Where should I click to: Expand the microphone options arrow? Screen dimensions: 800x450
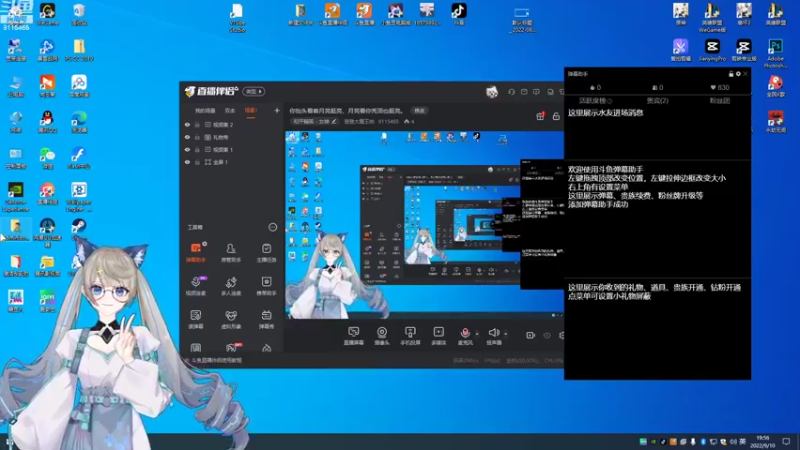477,334
